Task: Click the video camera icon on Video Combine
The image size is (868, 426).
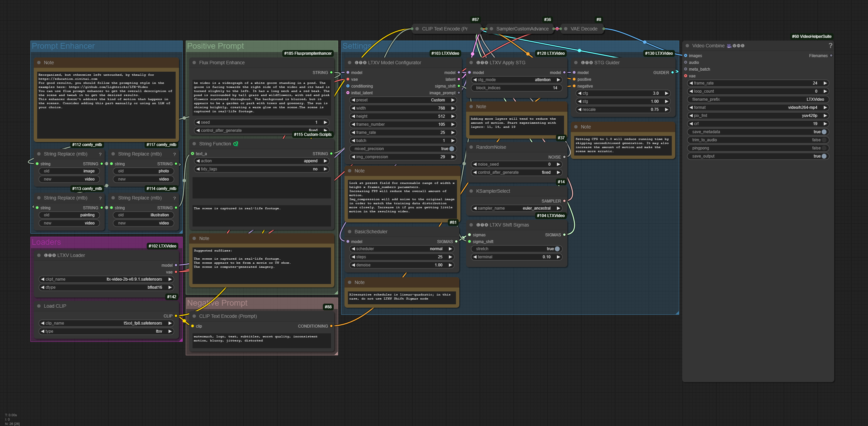Action: [x=729, y=46]
